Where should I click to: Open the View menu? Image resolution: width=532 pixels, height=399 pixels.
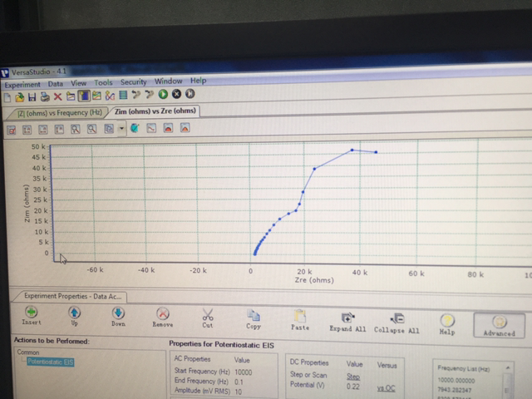pyautogui.click(x=78, y=83)
